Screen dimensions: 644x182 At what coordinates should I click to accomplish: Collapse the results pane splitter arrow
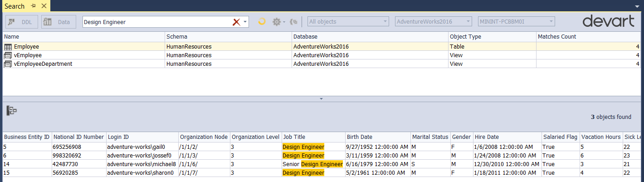click(321, 98)
